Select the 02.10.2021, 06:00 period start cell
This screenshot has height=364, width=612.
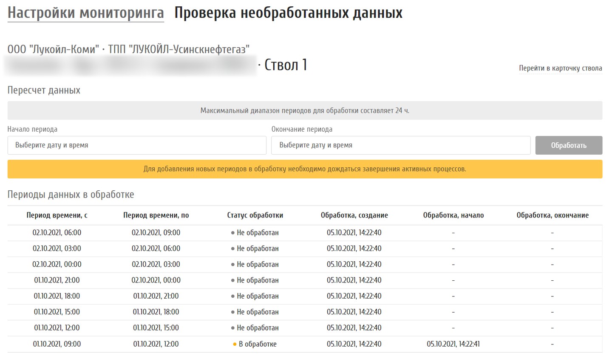click(57, 233)
